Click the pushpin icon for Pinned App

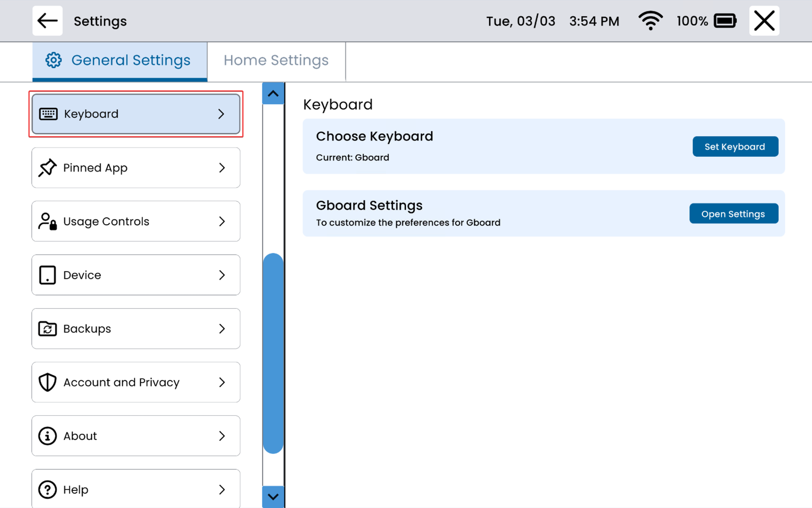pyautogui.click(x=47, y=167)
